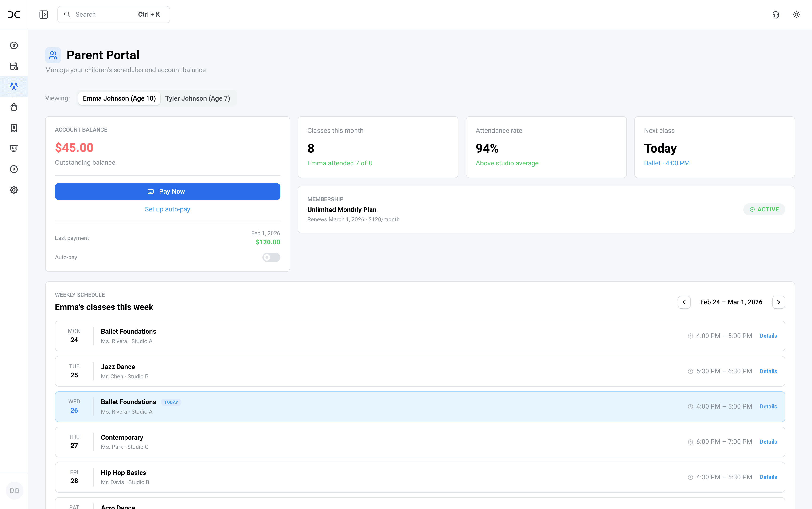This screenshot has height=509, width=812.
Task: Open the reports presentation icon in sidebar
Action: coord(14,149)
